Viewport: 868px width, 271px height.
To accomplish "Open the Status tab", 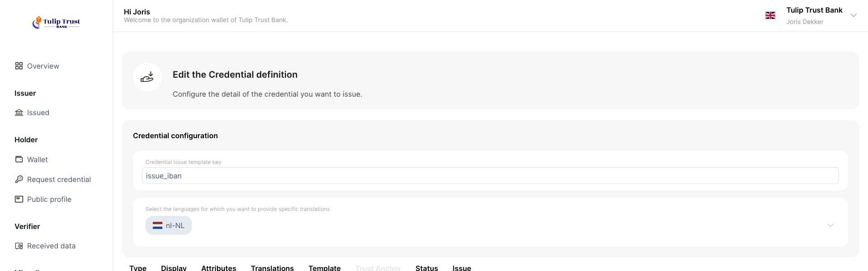I will point(426,268).
